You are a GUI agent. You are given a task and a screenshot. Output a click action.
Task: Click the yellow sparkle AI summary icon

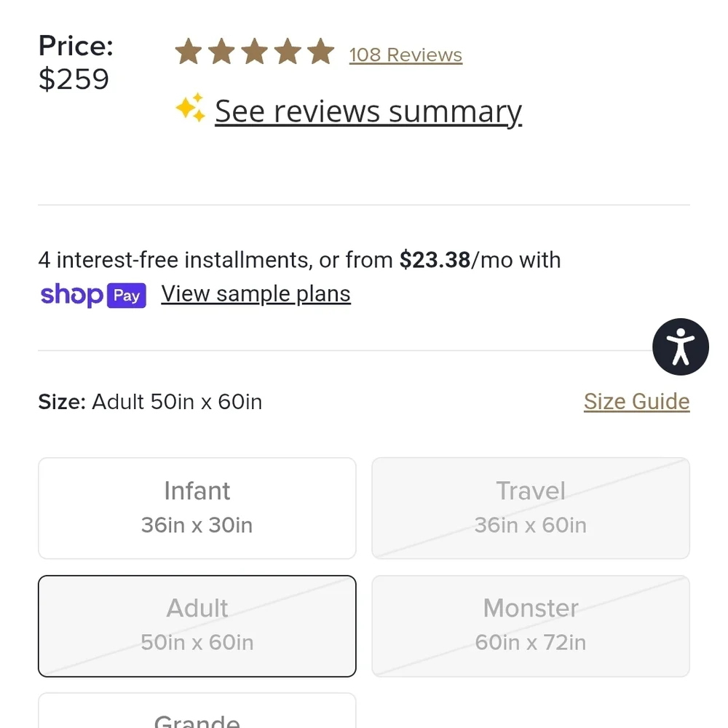click(x=190, y=108)
